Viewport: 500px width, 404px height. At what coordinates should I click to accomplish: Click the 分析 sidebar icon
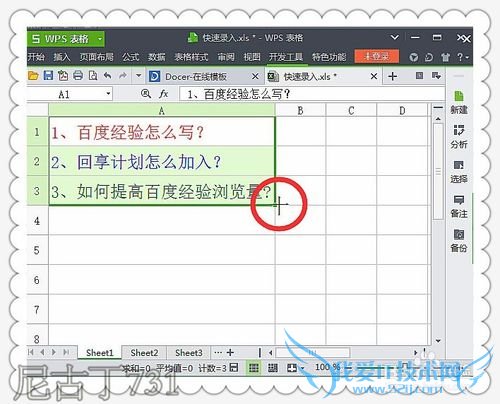click(x=459, y=137)
